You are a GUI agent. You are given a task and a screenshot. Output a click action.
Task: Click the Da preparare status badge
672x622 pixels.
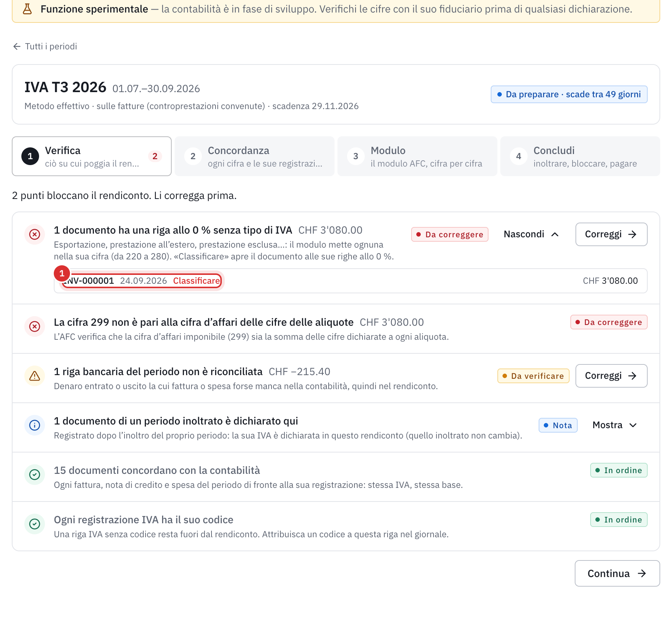569,94
